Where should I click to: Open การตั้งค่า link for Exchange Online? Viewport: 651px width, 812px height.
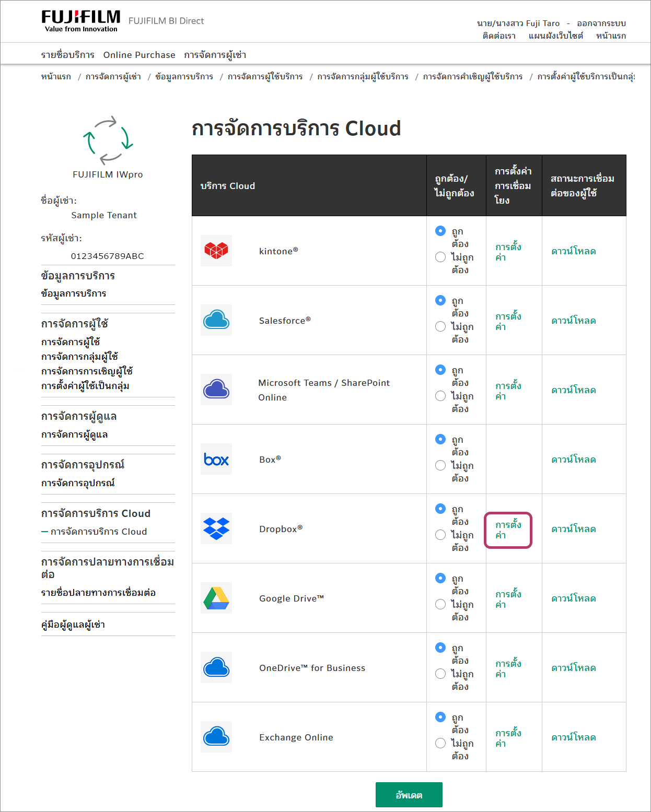click(508, 738)
